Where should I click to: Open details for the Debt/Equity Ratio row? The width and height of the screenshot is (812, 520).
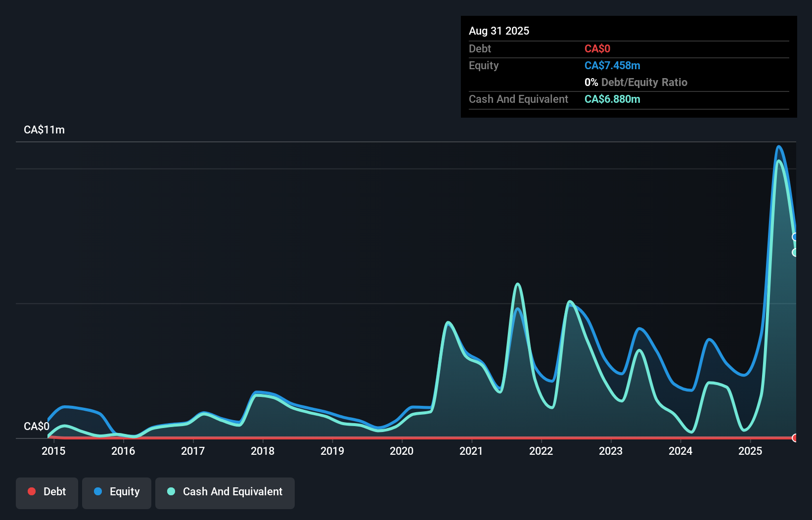[636, 82]
